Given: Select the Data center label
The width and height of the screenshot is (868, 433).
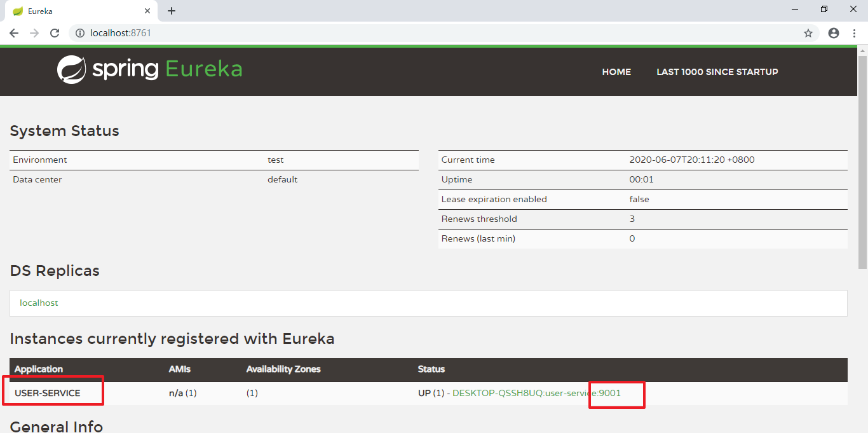Looking at the screenshot, I should (x=37, y=179).
